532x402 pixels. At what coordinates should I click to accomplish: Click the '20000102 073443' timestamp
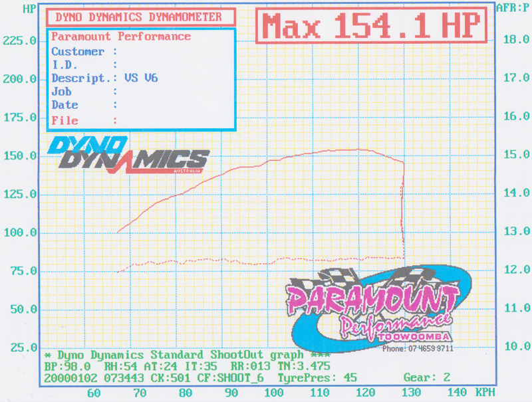pos(94,377)
